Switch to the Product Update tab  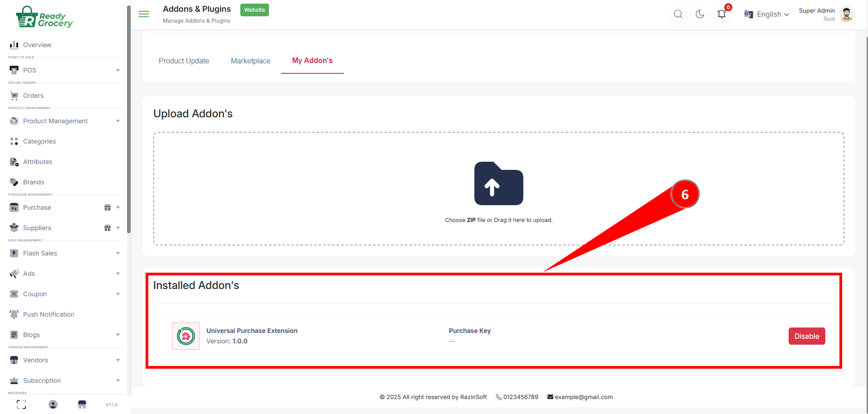(x=184, y=61)
